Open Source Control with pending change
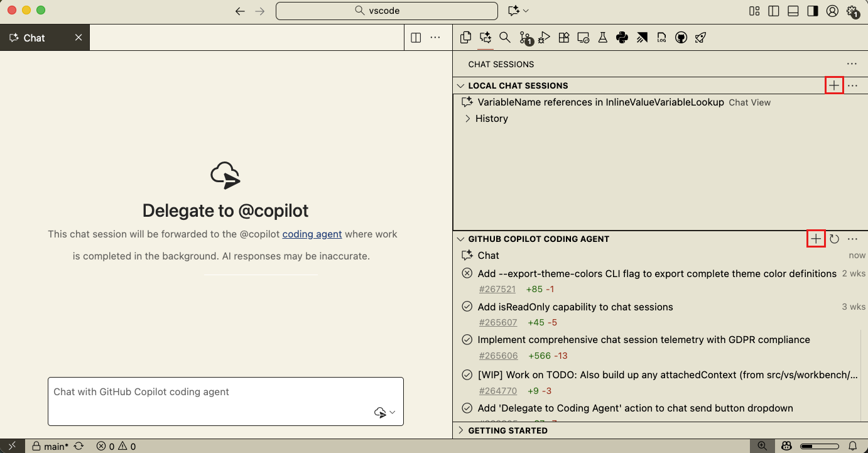Viewport: 868px width, 453px height. pyautogui.click(x=525, y=38)
